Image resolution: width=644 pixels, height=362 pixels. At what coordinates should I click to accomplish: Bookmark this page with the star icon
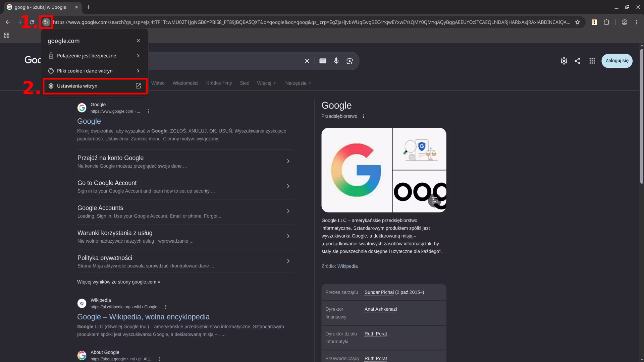(x=578, y=22)
